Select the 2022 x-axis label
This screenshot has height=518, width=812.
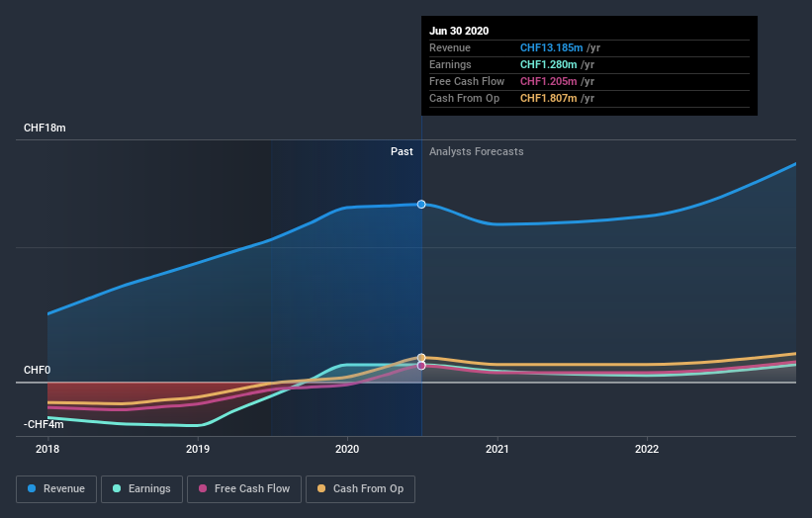pos(647,449)
